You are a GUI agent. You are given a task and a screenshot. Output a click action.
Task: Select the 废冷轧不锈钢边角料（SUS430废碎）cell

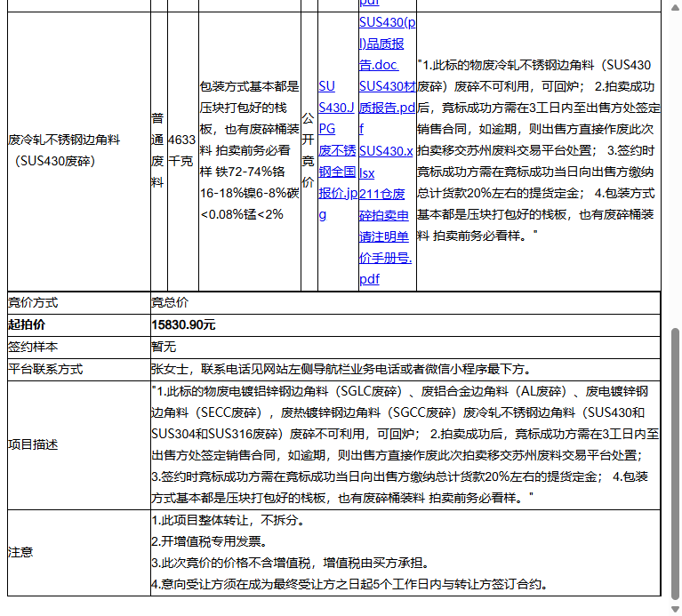pyautogui.click(x=79, y=151)
